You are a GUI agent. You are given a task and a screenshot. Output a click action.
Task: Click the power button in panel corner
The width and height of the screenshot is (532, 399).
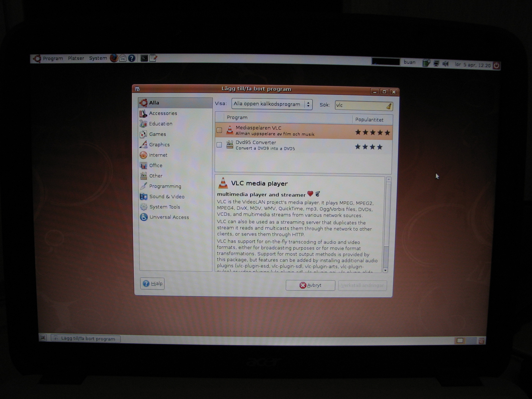point(496,65)
